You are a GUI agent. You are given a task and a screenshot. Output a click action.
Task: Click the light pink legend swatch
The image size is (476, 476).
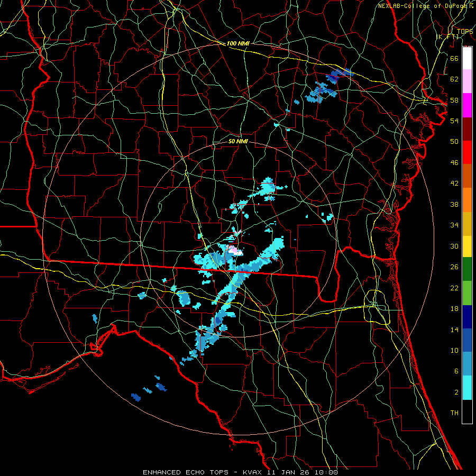coord(467,81)
